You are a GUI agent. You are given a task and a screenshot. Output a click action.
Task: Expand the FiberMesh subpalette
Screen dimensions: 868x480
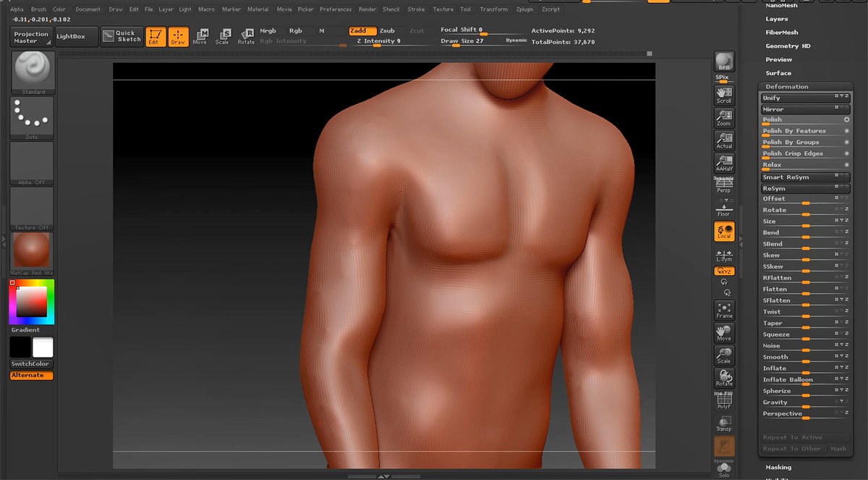pos(782,33)
